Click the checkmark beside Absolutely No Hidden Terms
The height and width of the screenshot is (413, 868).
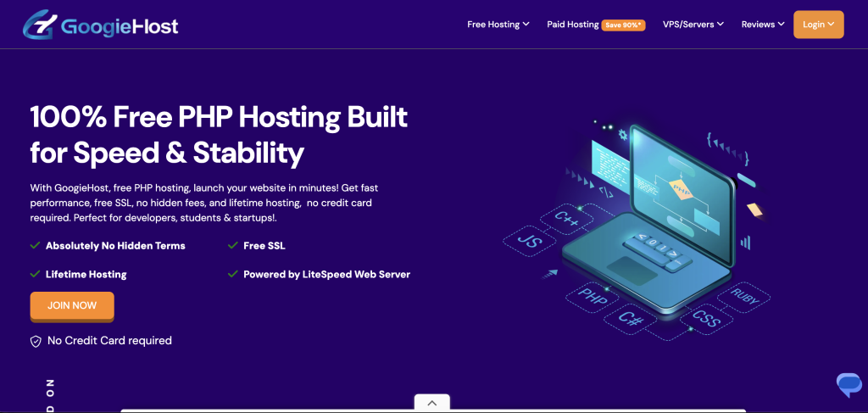pos(35,245)
